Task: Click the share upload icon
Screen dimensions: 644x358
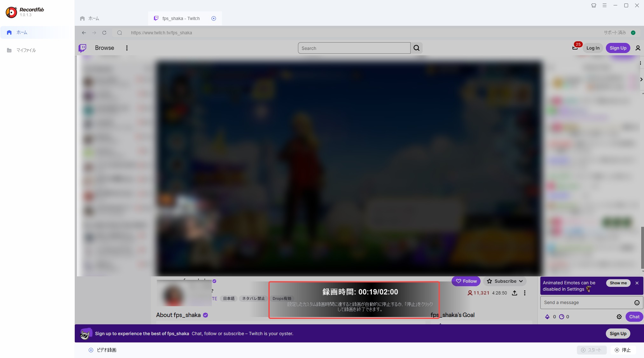Action: click(515, 293)
